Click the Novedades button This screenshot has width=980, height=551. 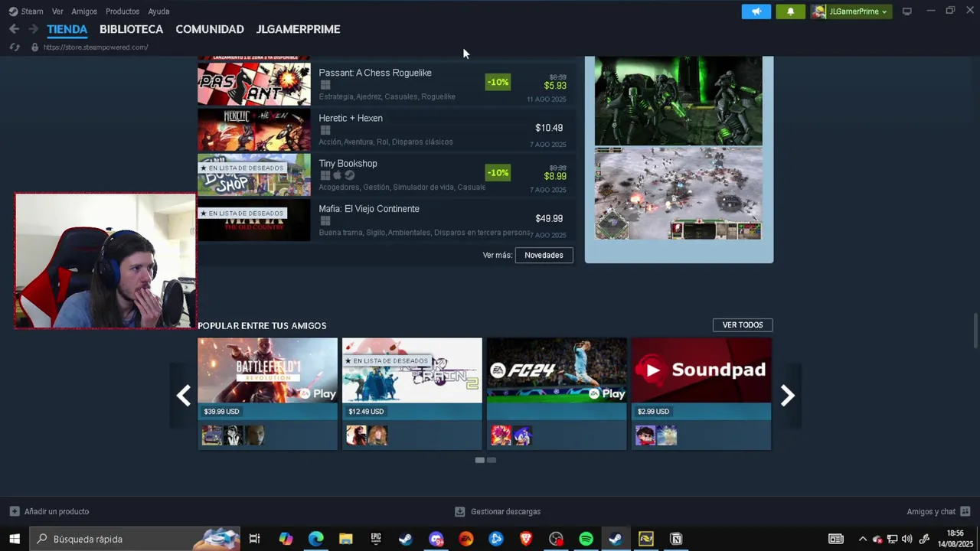point(544,255)
